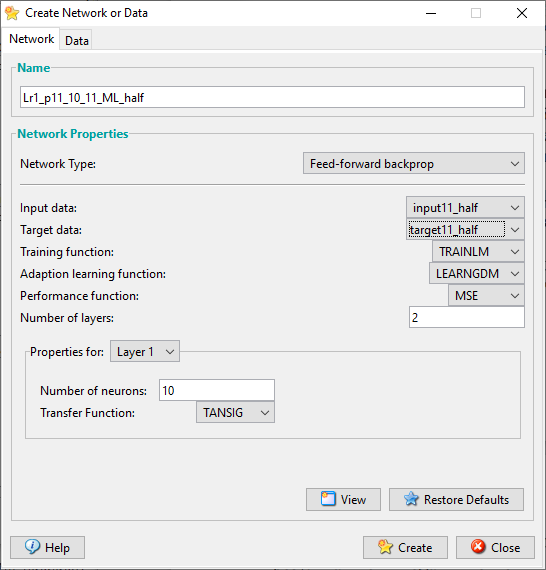Switch to the Data tab

76,40
